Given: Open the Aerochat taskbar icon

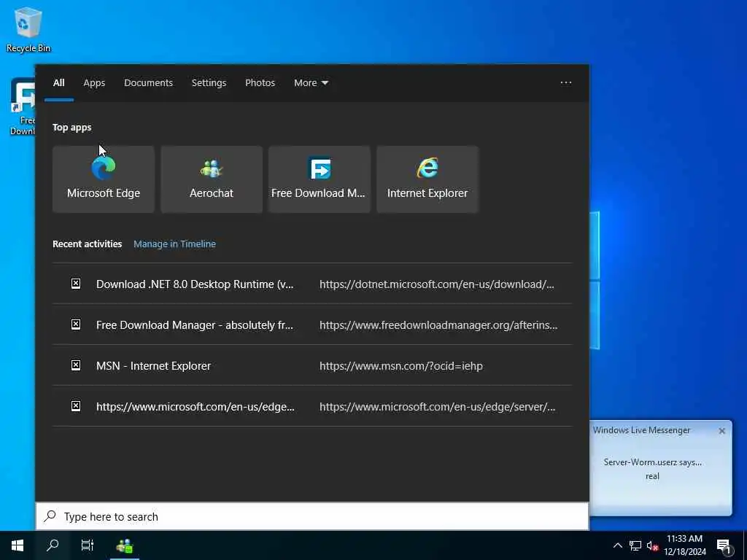Looking at the screenshot, I should point(125,545).
